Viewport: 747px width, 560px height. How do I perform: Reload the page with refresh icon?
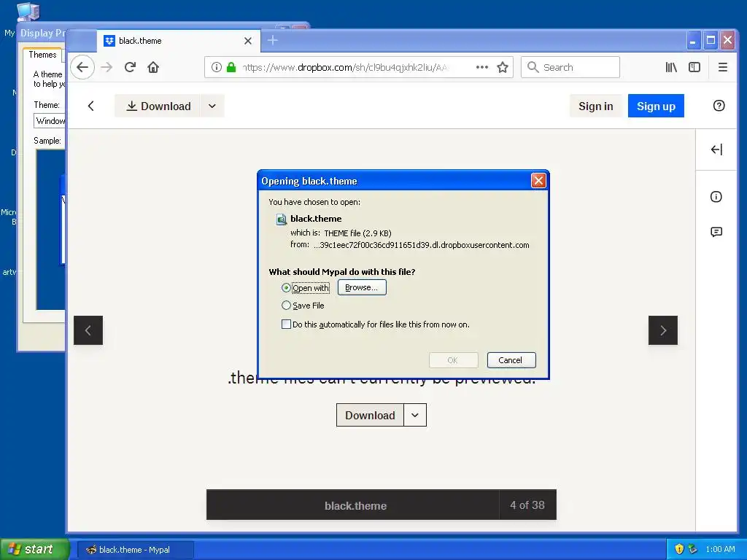click(x=130, y=67)
